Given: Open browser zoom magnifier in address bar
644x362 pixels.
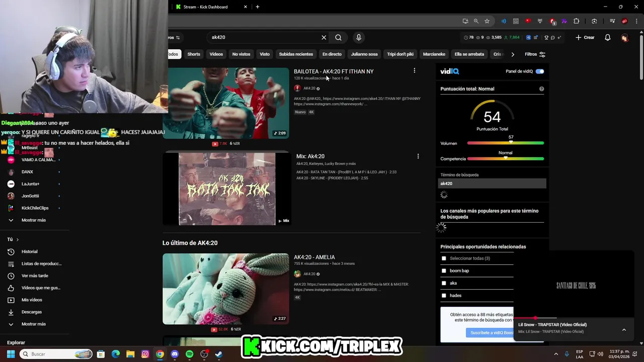Looking at the screenshot, I should tap(476, 21).
